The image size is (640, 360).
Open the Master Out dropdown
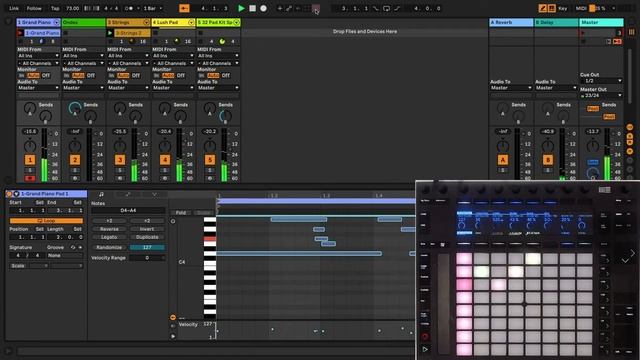(601, 96)
